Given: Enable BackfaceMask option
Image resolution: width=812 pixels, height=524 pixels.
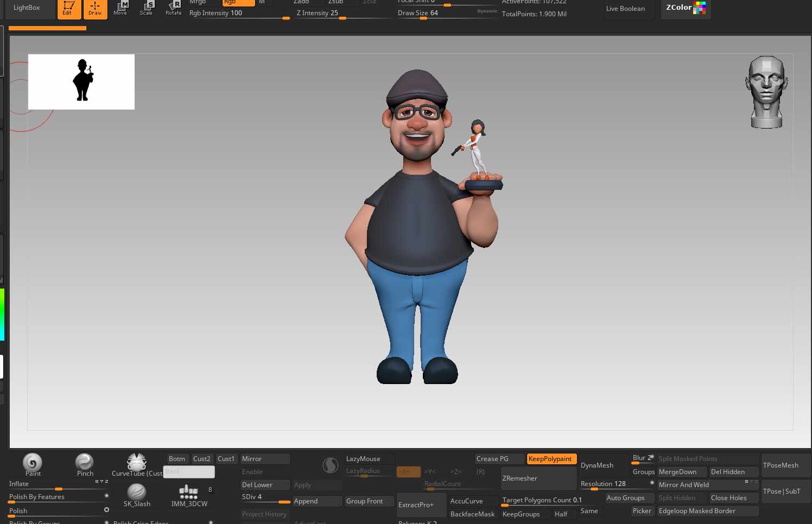Looking at the screenshot, I should (x=472, y=514).
